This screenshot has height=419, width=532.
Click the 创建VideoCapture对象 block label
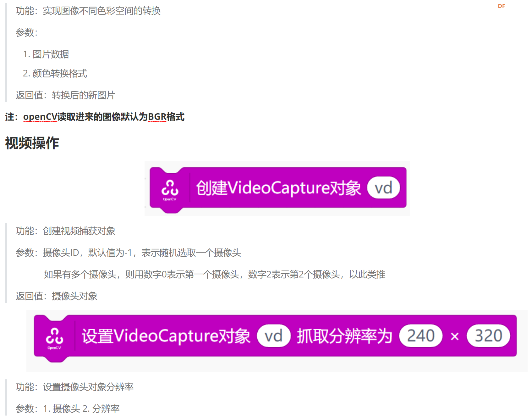pyautogui.click(x=278, y=188)
